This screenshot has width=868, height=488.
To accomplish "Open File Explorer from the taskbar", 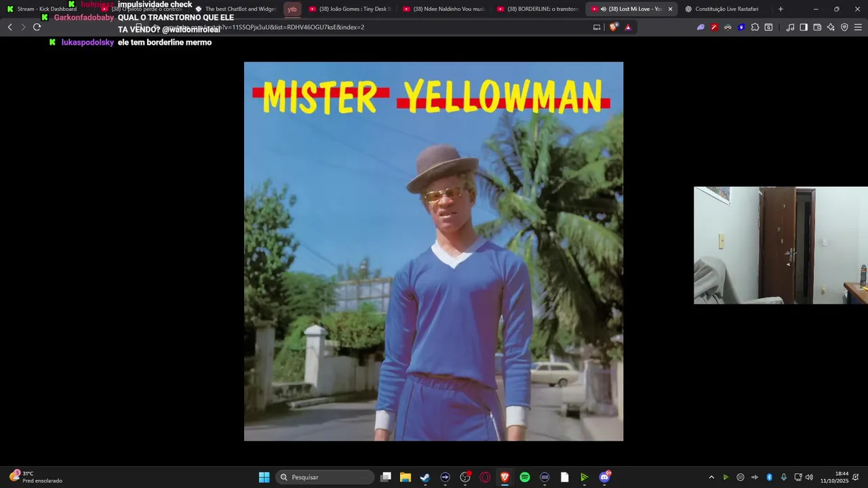I will click(x=406, y=477).
